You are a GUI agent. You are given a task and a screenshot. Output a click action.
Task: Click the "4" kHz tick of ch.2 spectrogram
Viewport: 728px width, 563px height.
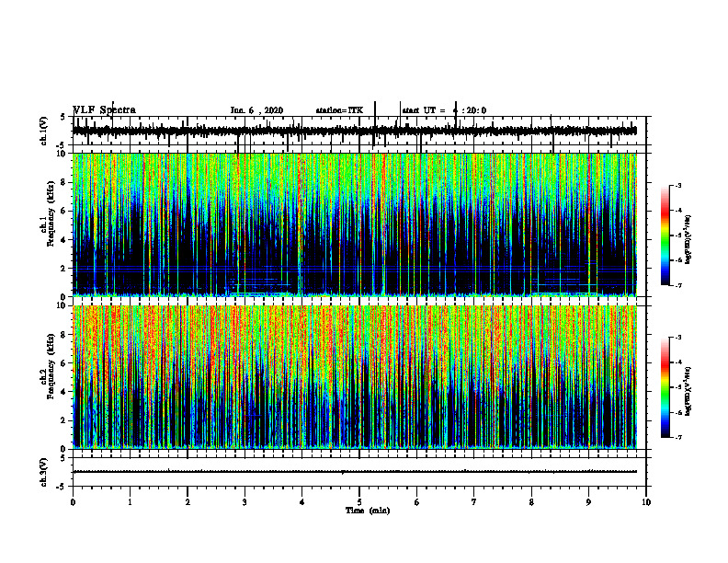64,392
